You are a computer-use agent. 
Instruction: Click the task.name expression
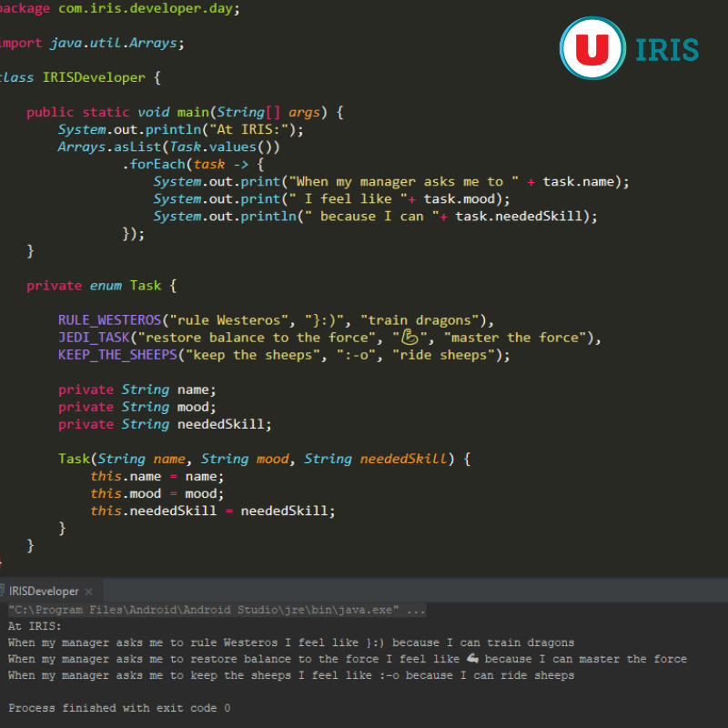click(579, 181)
